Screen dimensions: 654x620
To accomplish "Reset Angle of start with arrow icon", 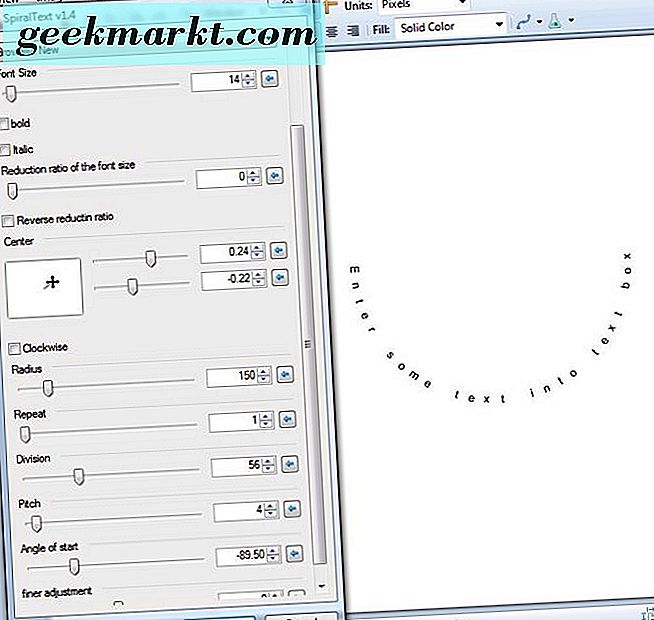I will pos(292,556).
